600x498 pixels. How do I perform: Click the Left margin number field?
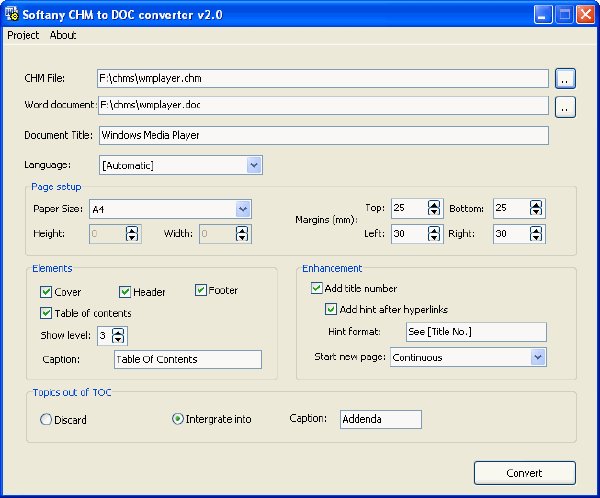pyautogui.click(x=409, y=234)
